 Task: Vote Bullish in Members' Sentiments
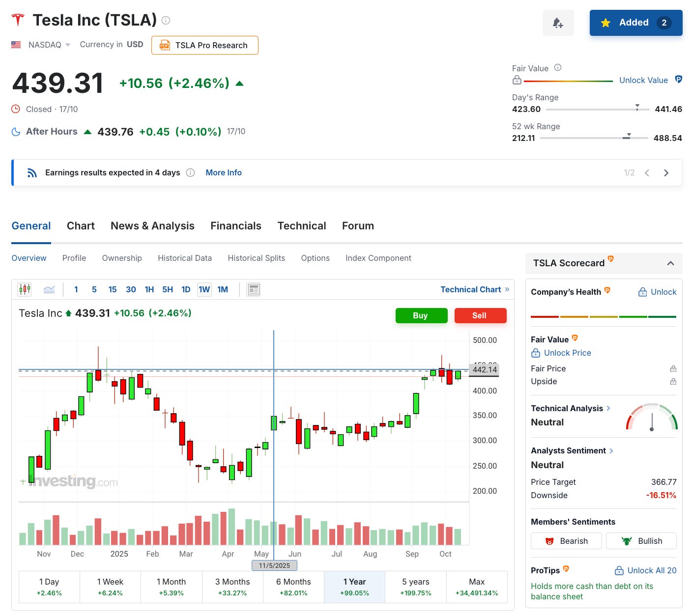[x=641, y=541]
